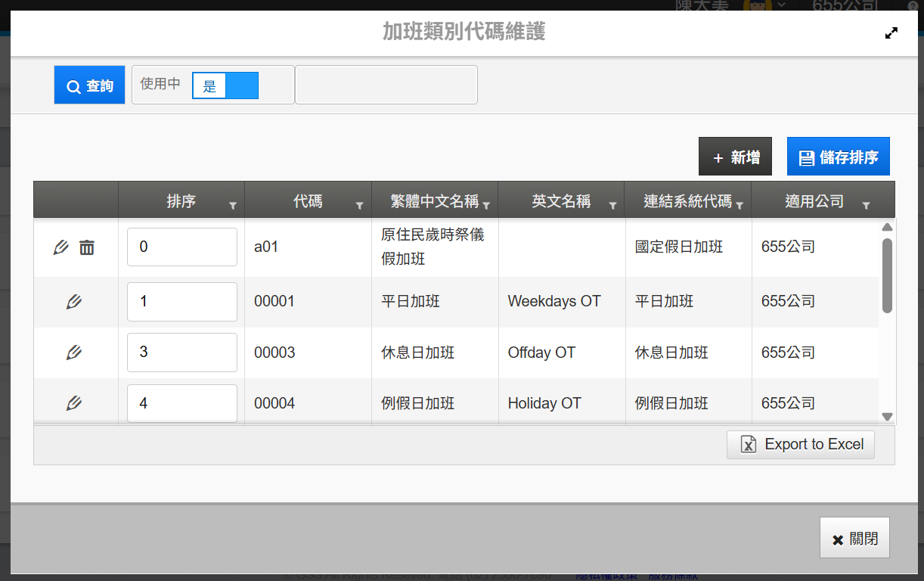Viewport: 924px width, 581px height.
Task: Click the edit pencil icon for row a01
Action: pos(61,247)
